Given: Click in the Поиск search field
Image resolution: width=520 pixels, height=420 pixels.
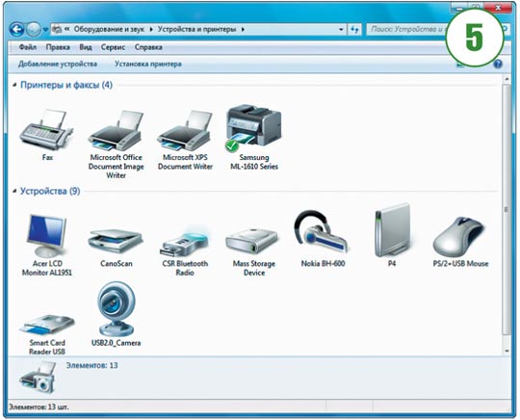Looking at the screenshot, I should click(x=408, y=30).
